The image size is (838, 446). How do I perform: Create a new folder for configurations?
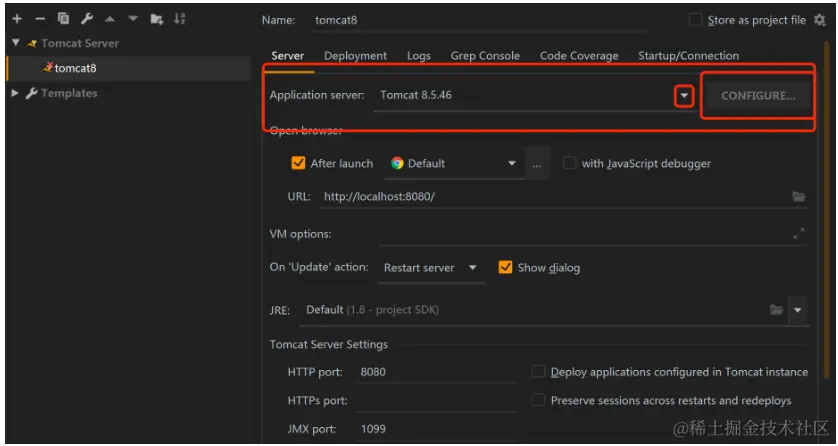pos(157,19)
